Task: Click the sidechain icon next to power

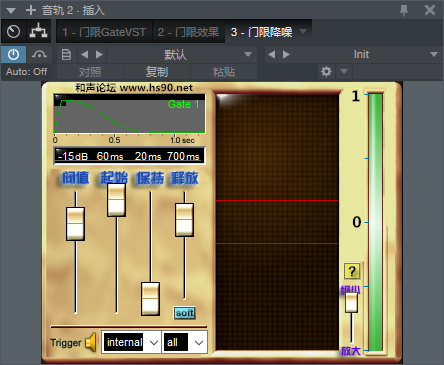Action: pos(39,54)
